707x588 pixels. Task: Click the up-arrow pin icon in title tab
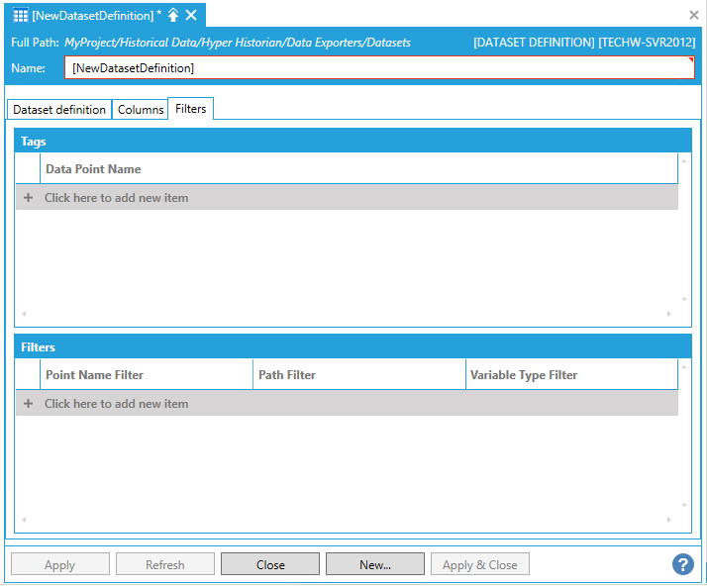pyautogui.click(x=173, y=15)
